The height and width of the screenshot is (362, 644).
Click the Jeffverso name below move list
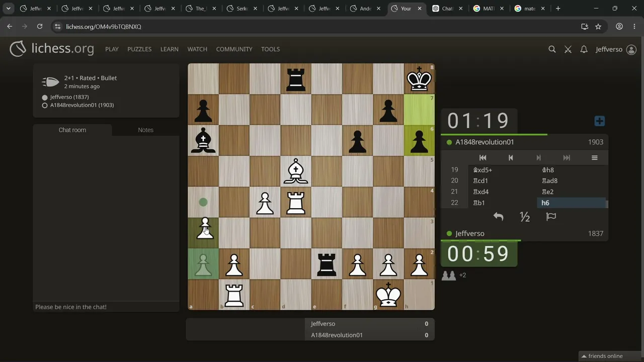[x=470, y=234]
